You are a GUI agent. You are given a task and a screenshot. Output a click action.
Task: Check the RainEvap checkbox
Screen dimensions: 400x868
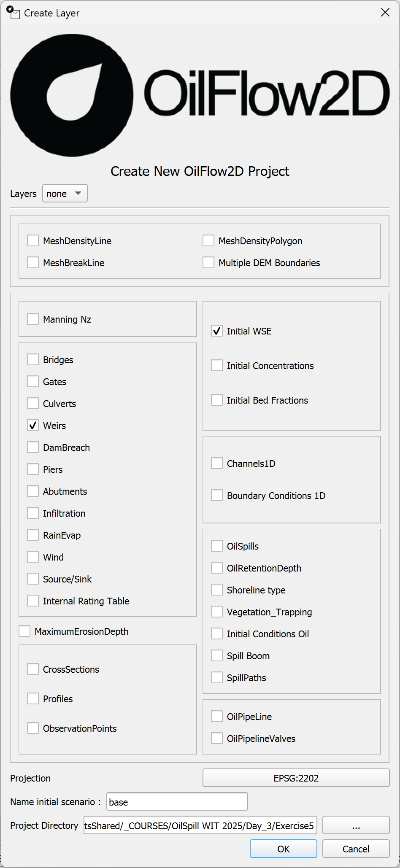[33, 535]
